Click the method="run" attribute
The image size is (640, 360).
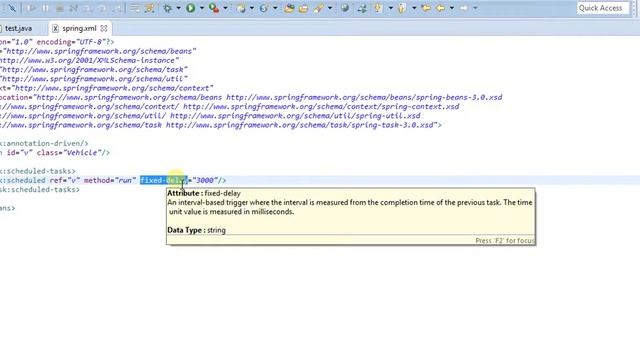pos(110,180)
